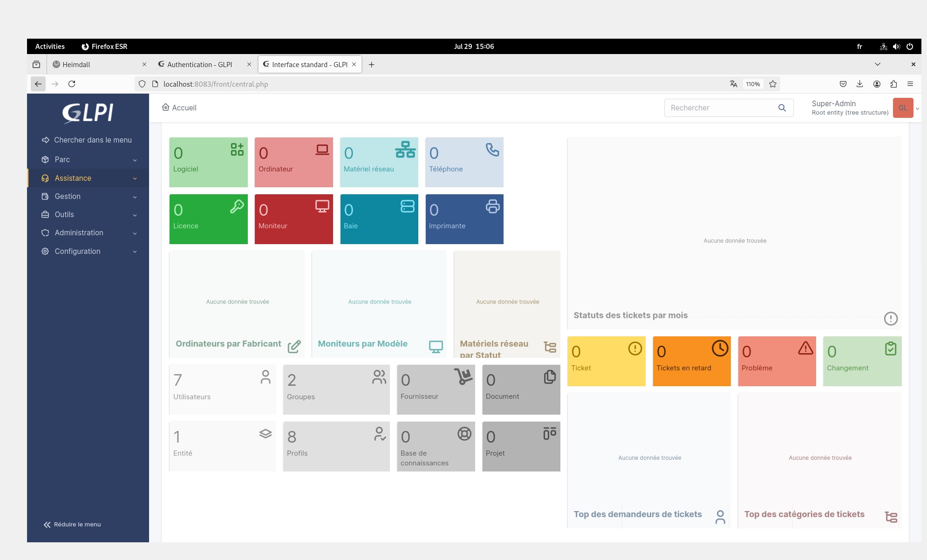Click the phone icon on Téléphone tile
927x560 pixels.
[x=492, y=150]
